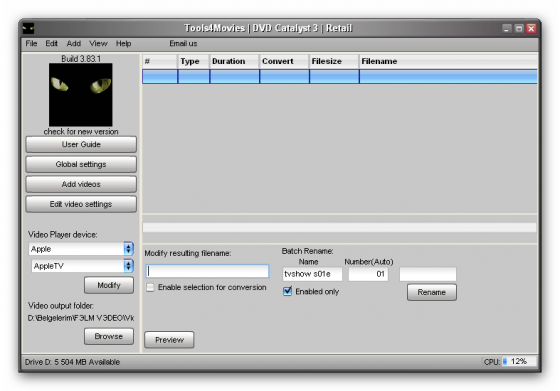Screen dimensions: 560x391
Task: Open the AppleTV device model dropdown
Action: 128,266
